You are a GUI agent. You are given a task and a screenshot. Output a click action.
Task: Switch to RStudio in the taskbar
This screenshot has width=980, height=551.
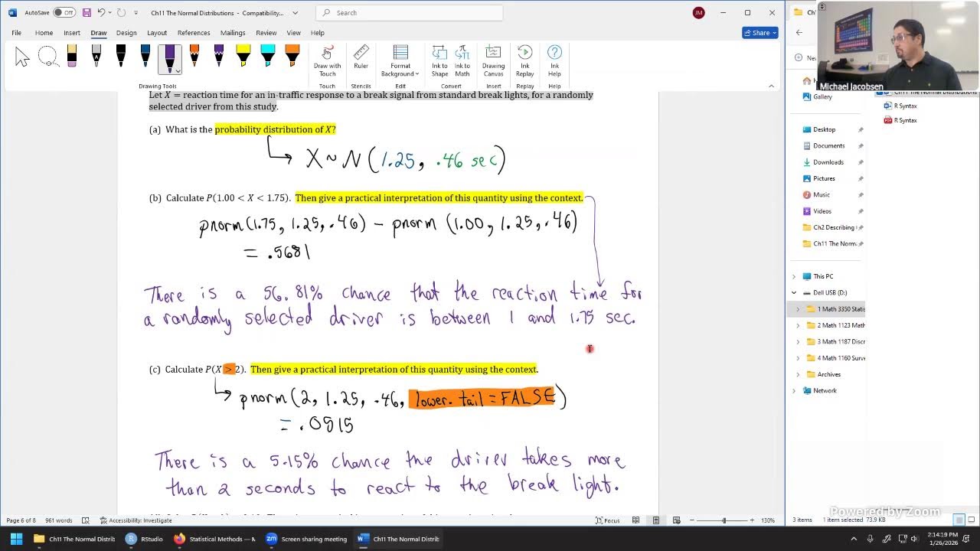(x=145, y=539)
